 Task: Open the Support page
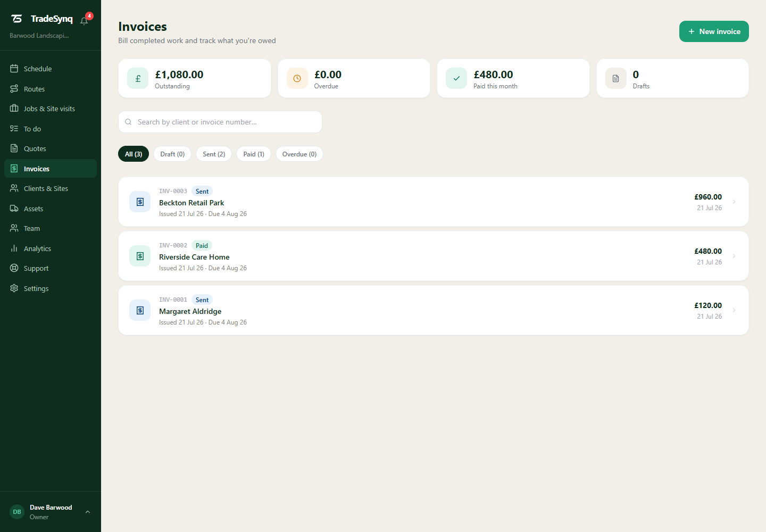pyautogui.click(x=51, y=268)
